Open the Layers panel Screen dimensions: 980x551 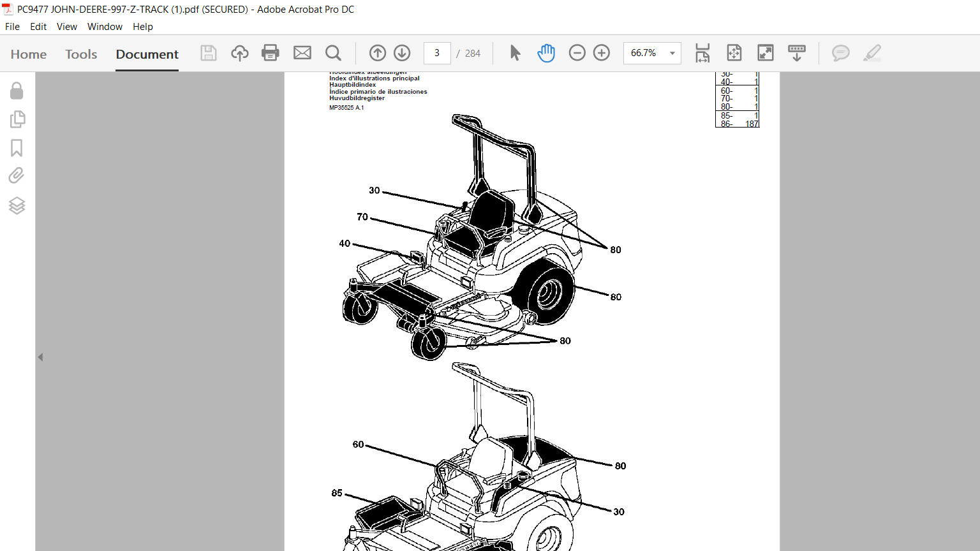[17, 205]
